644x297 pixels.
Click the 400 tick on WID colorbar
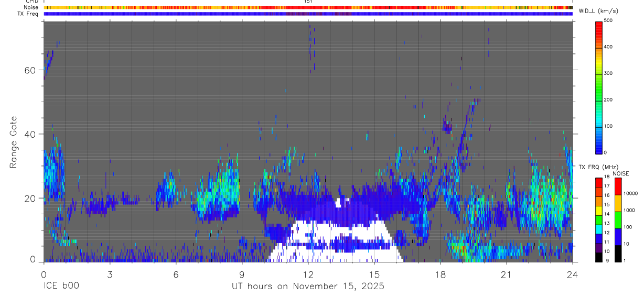608,47
